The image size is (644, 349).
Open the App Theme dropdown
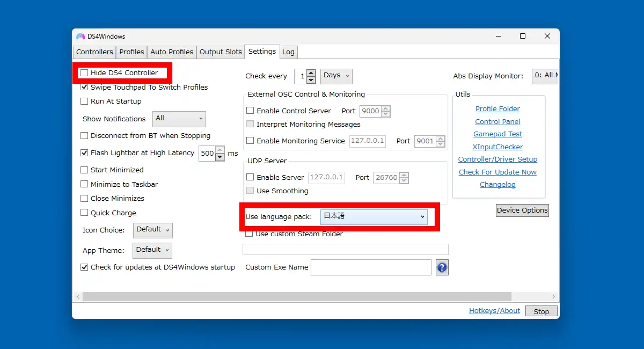click(153, 250)
